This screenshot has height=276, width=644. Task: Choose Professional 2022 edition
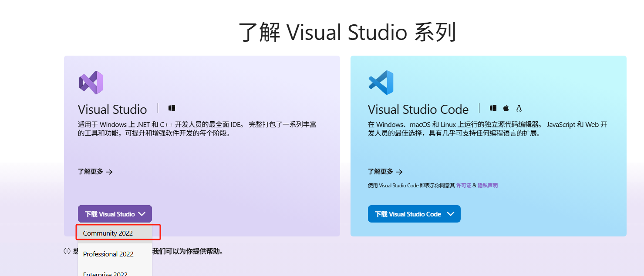[108, 254]
